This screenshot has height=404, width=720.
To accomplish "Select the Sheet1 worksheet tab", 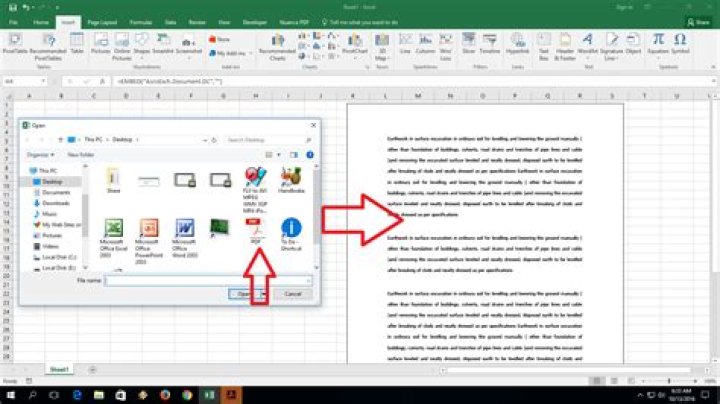I will tap(59, 369).
